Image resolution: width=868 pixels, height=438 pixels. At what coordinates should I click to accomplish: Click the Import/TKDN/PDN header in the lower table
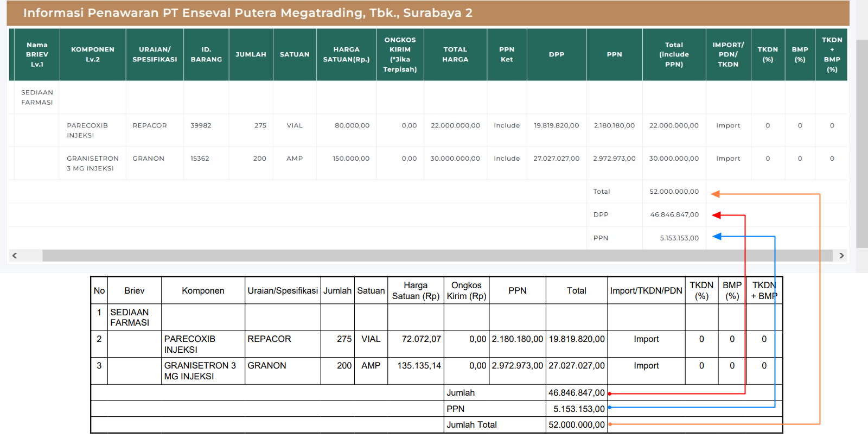coord(646,291)
